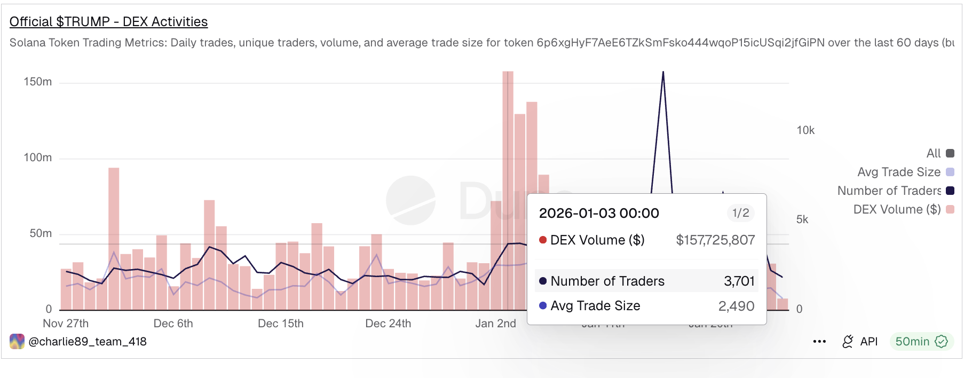Screen dimensions: 980x378
Task: Open the Official $TRUMP - DEX Activities title link
Action: pos(108,22)
